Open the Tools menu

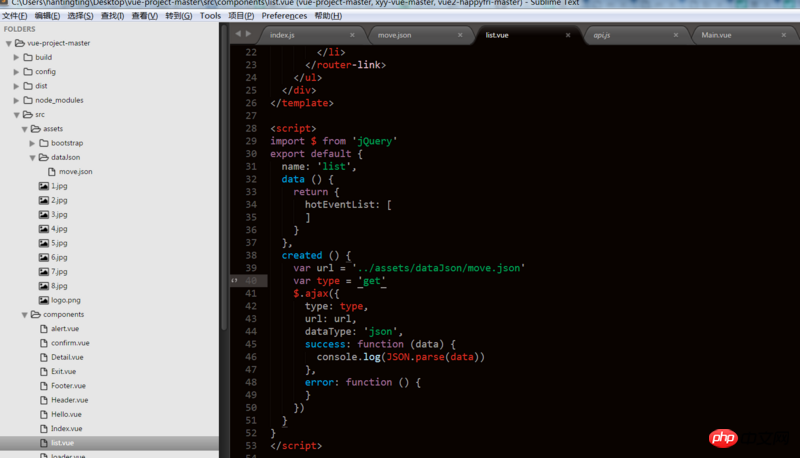[210, 16]
